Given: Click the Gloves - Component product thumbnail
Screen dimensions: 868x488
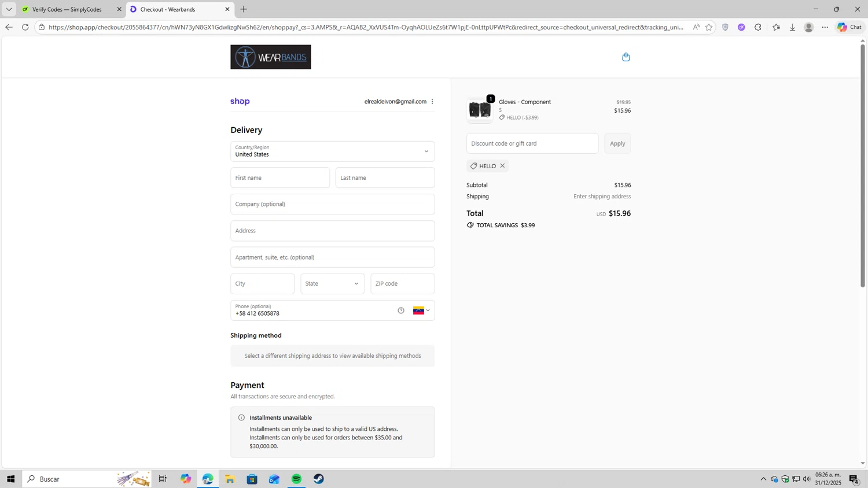Looking at the screenshot, I should (x=480, y=110).
